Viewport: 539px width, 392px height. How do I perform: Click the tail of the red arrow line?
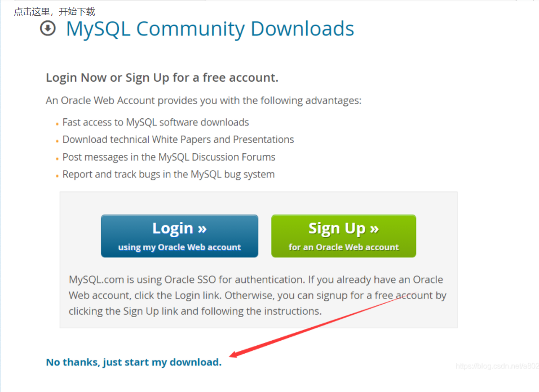[406, 294]
